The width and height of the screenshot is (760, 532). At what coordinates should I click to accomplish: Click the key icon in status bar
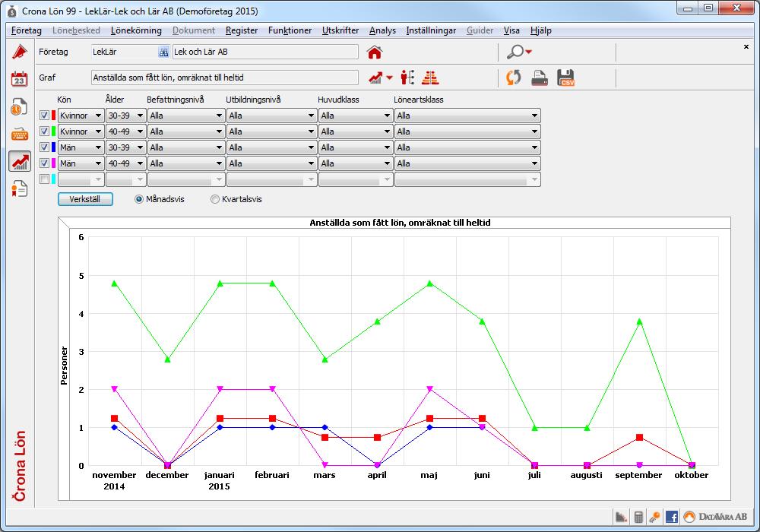pos(654,517)
